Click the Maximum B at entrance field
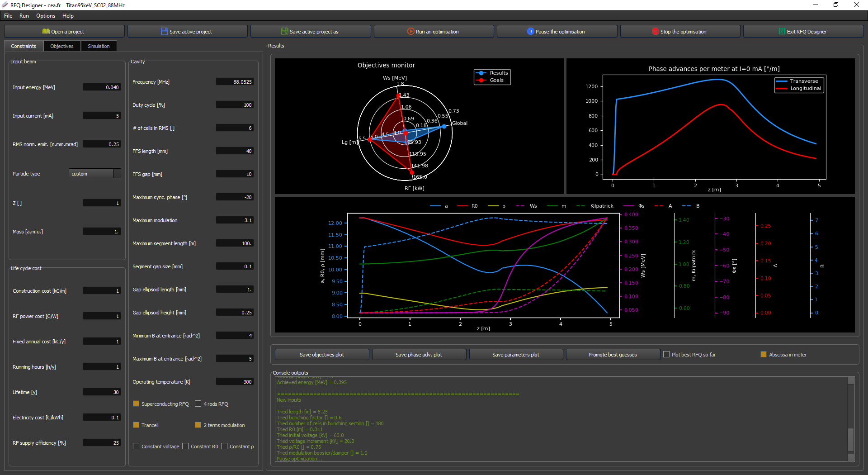868x475 pixels. click(x=235, y=359)
